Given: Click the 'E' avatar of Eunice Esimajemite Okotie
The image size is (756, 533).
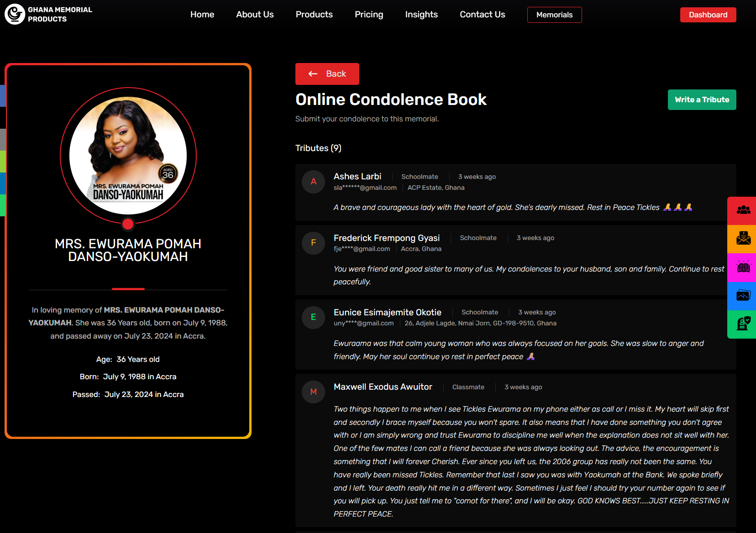Looking at the screenshot, I should coord(314,317).
